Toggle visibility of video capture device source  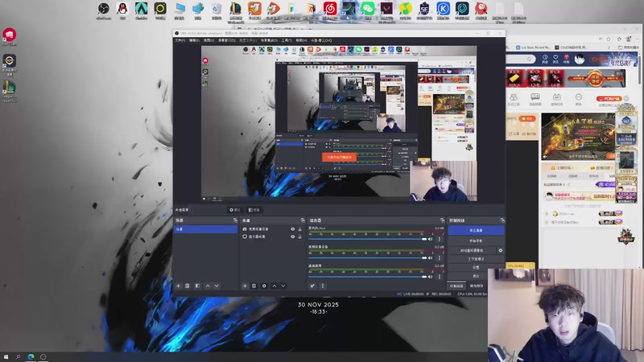coord(293,229)
